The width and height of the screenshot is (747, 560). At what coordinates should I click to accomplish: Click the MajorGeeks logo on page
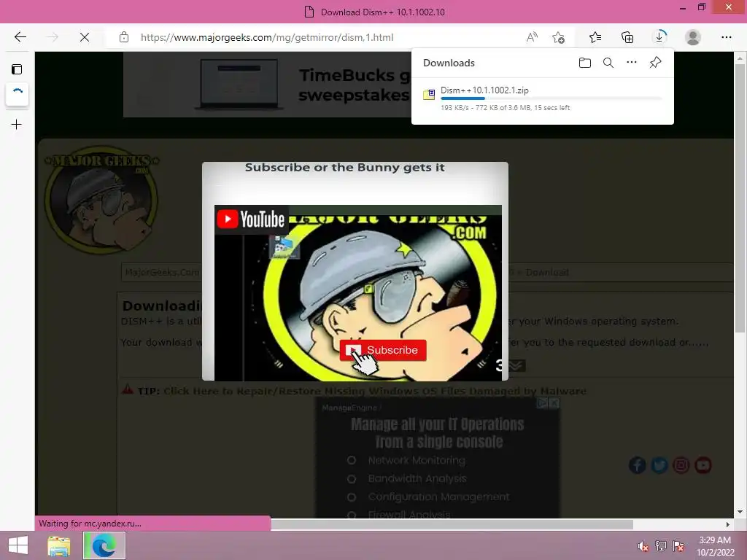[101, 199]
